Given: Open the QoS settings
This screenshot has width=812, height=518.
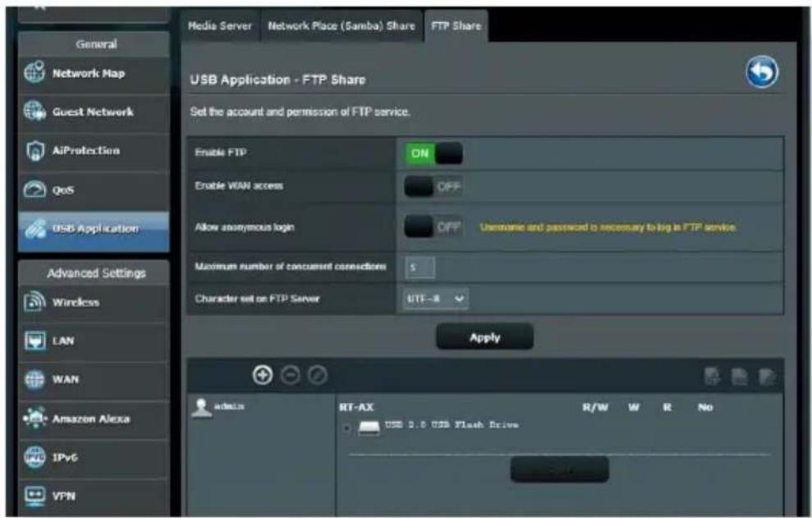Looking at the screenshot, I should [94, 190].
